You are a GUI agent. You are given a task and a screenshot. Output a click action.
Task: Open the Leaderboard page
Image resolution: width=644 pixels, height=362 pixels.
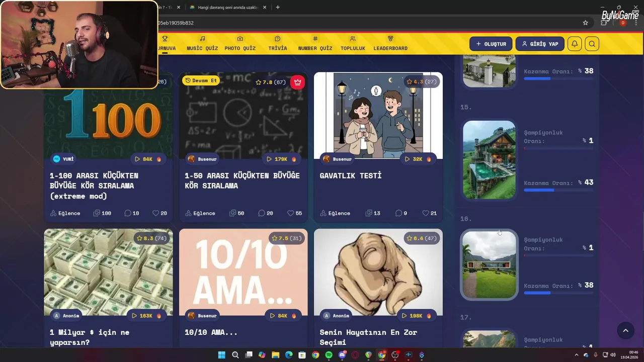tap(390, 44)
